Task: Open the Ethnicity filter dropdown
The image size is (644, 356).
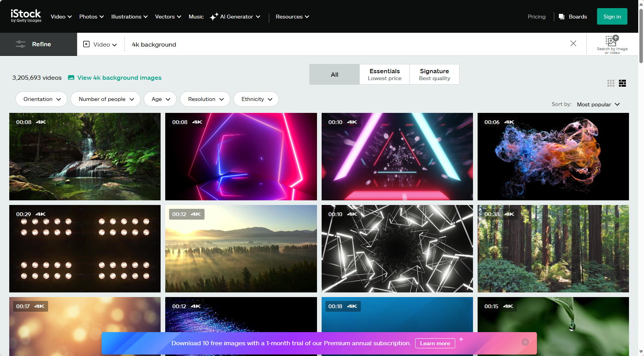Action: (x=256, y=99)
